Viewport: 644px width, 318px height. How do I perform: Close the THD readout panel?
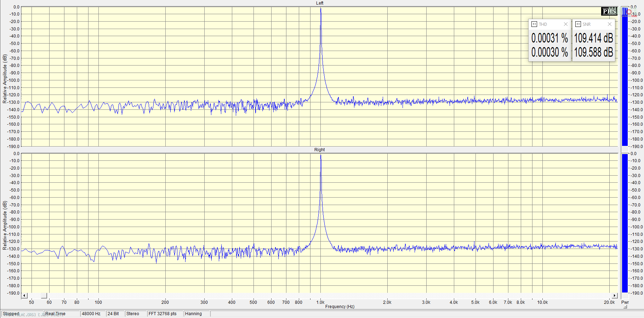pos(566,24)
